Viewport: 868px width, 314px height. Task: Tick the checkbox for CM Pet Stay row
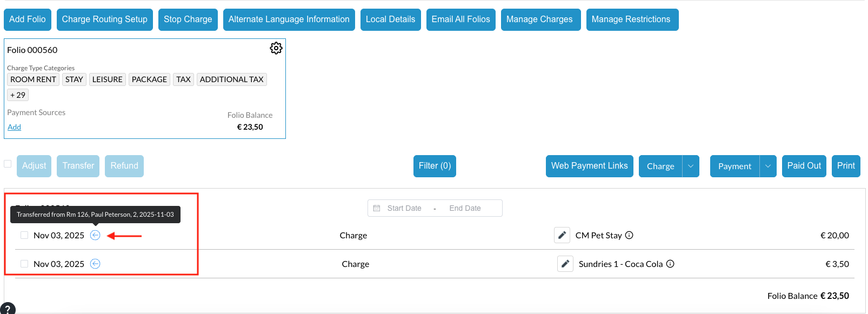click(24, 235)
